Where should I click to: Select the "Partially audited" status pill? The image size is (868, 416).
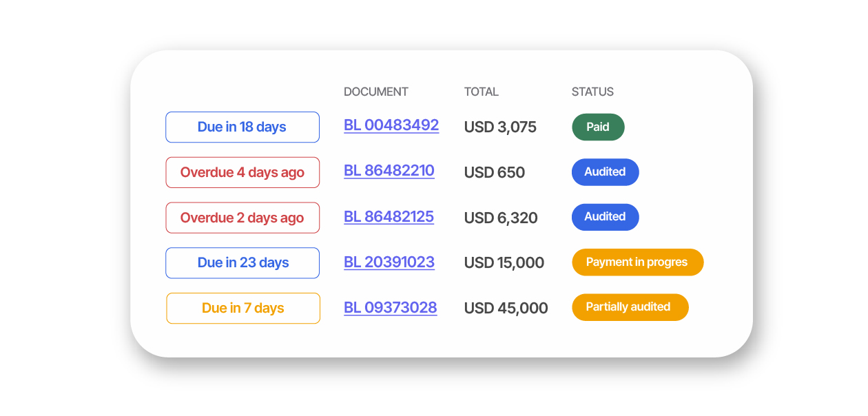[630, 307]
